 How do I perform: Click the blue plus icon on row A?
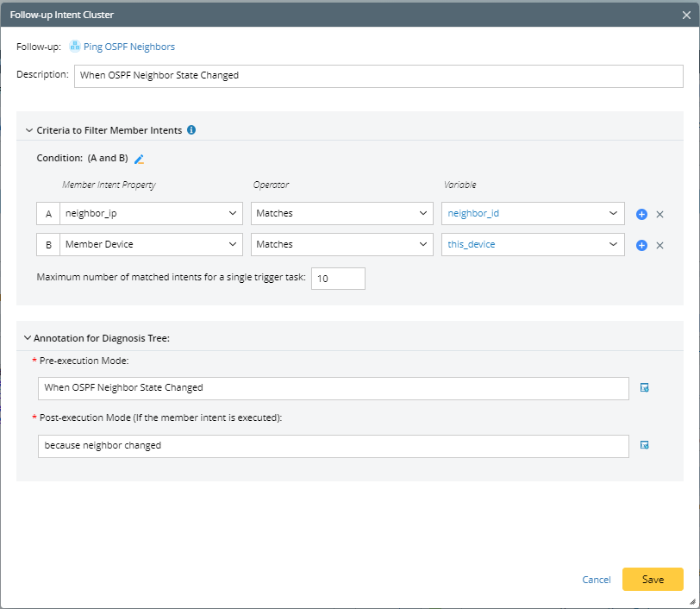click(x=641, y=214)
